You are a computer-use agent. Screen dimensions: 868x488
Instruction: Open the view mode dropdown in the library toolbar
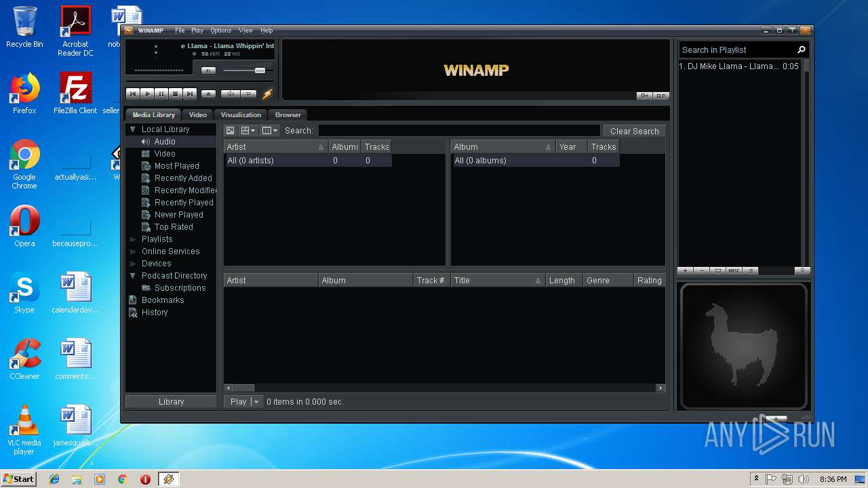[x=248, y=131]
